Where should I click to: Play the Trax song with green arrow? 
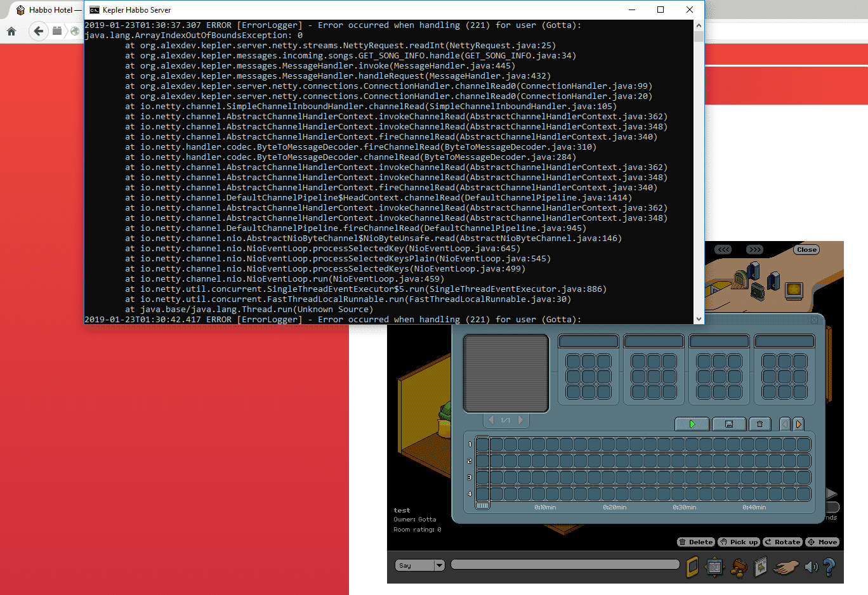point(692,424)
